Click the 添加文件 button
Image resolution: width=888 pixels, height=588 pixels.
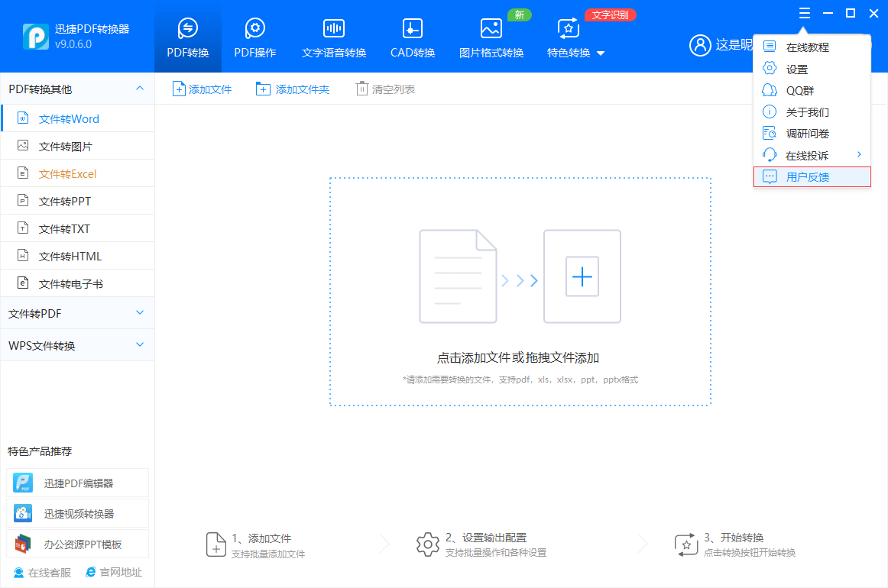coord(203,89)
